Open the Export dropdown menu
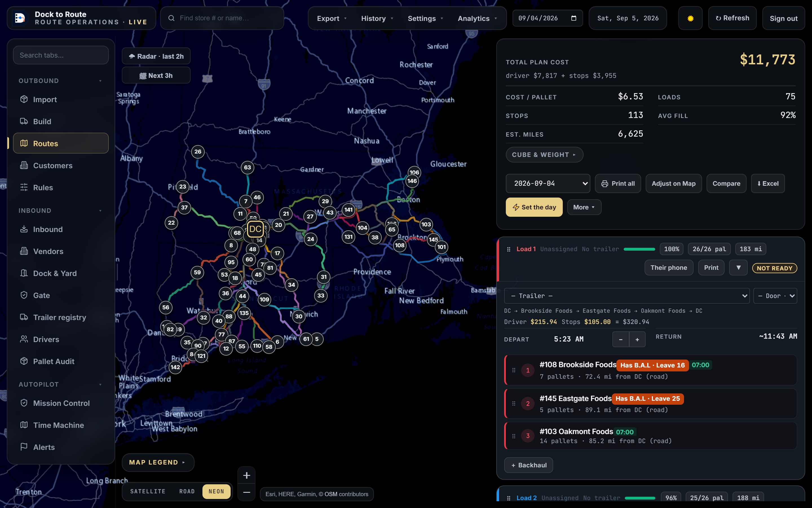Screen dimensions: 812x508 tap(332, 18)
